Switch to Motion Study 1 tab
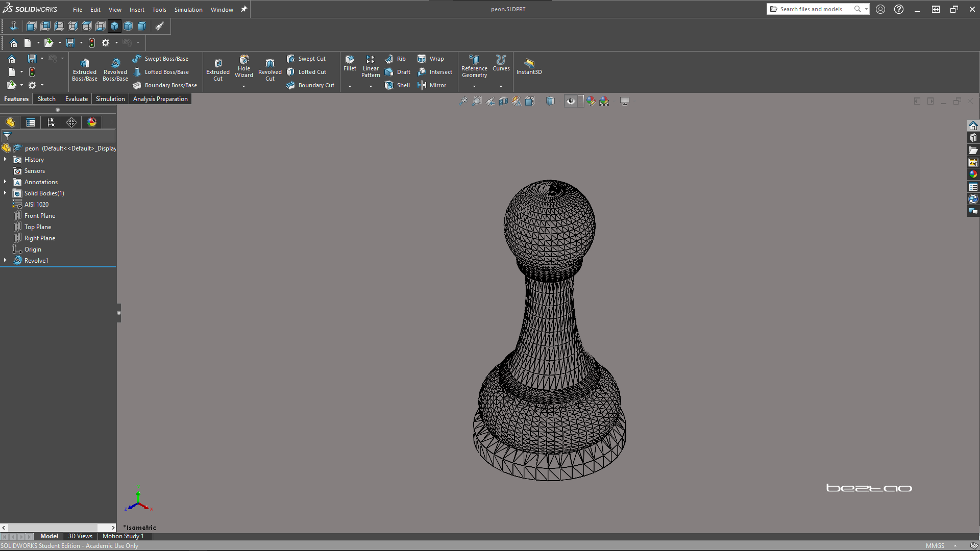980x551 pixels. (123, 536)
